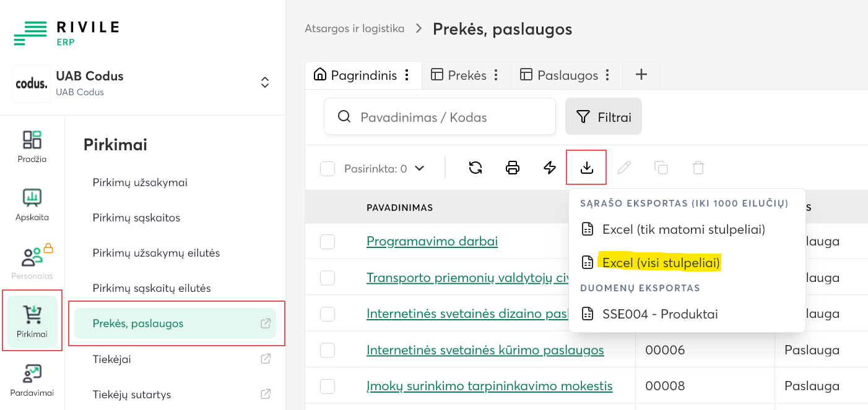Check Internetinės svetainės dizaino row checkbox
This screenshot has width=868, height=410.
pyautogui.click(x=328, y=314)
